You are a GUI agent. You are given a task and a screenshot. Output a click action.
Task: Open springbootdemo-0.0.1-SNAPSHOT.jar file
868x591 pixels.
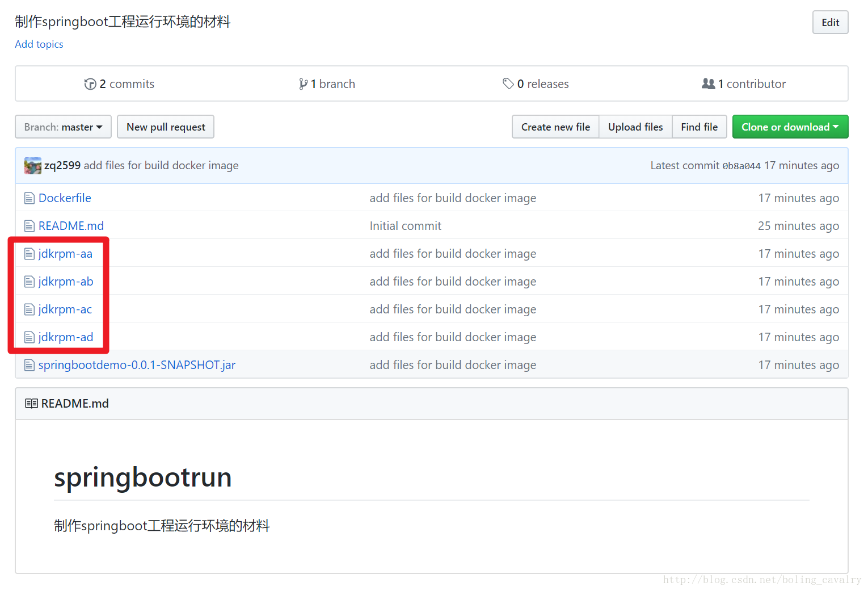(x=137, y=365)
